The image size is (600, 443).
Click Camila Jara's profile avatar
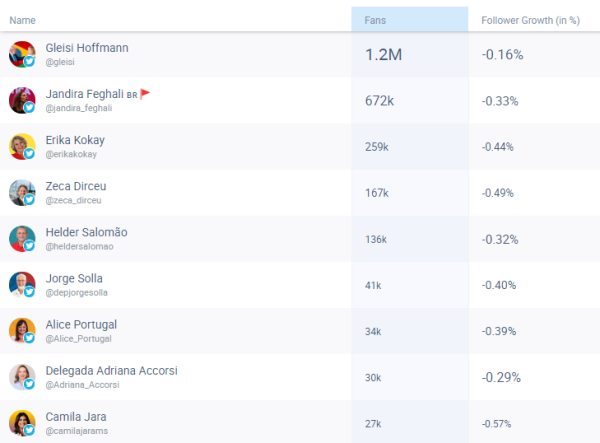pos(22,423)
